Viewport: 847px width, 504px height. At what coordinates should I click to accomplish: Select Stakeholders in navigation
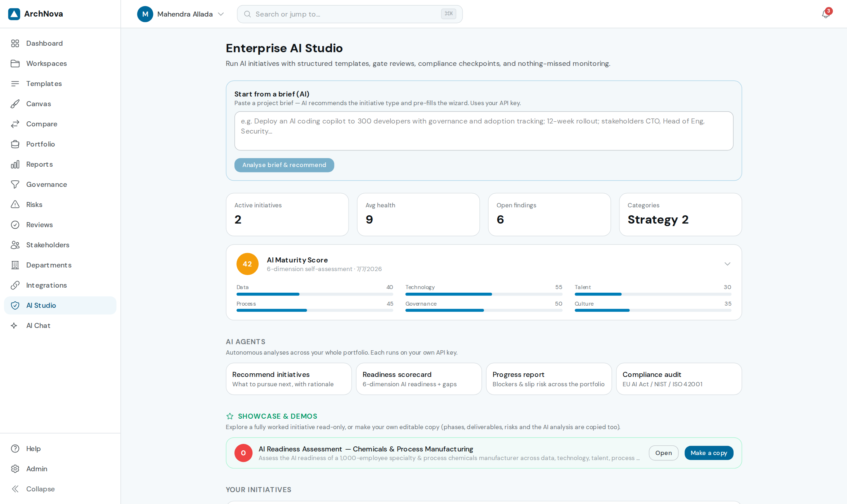(x=60, y=245)
